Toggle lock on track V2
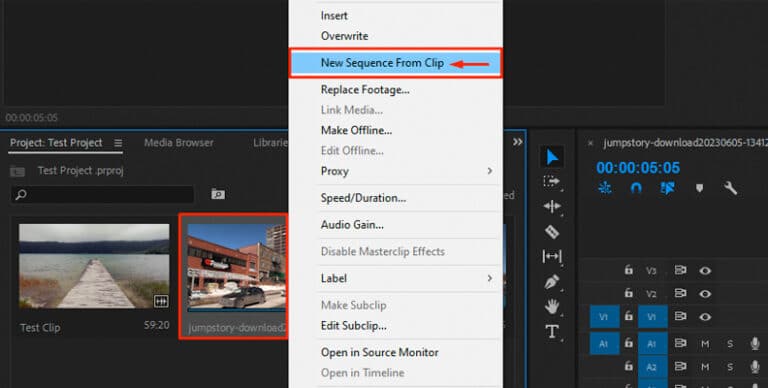Screen dimensions: 768x388 [628, 293]
